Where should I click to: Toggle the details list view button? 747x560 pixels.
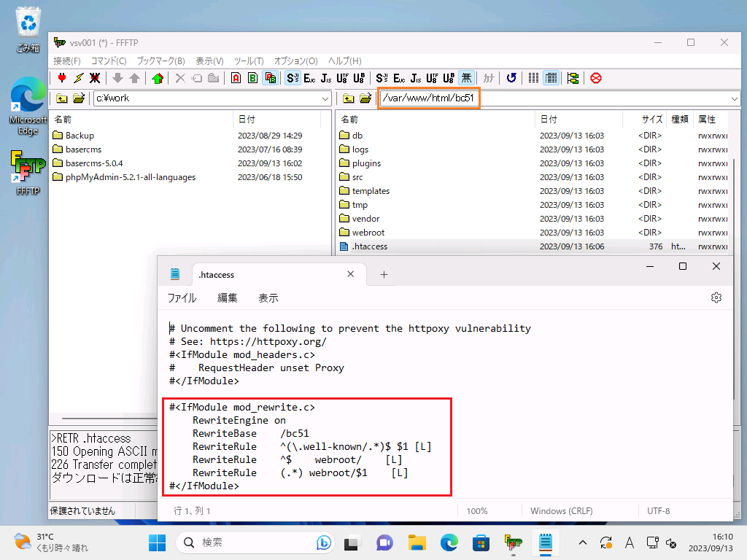point(551,78)
